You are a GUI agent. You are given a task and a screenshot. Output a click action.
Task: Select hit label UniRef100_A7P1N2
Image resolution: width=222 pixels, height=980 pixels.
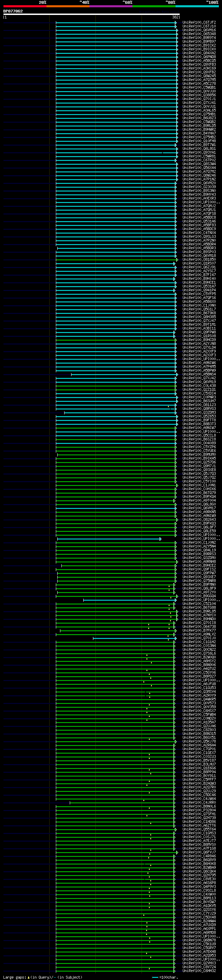(x=199, y=179)
